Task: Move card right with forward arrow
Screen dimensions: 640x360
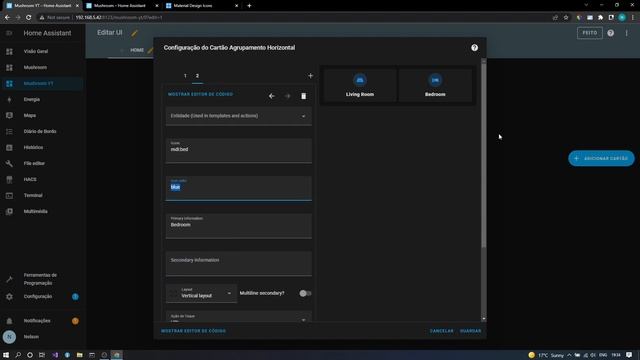Action: click(x=287, y=96)
